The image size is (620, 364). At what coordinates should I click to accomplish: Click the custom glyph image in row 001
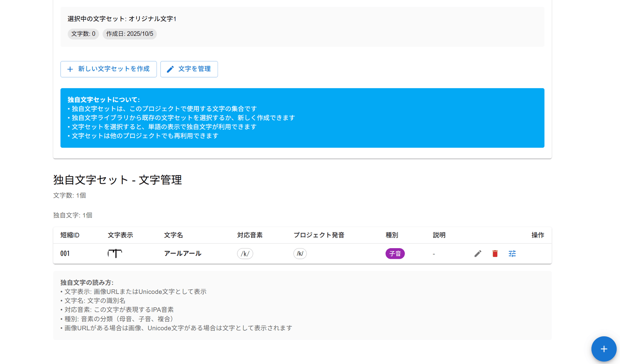click(115, 253)
